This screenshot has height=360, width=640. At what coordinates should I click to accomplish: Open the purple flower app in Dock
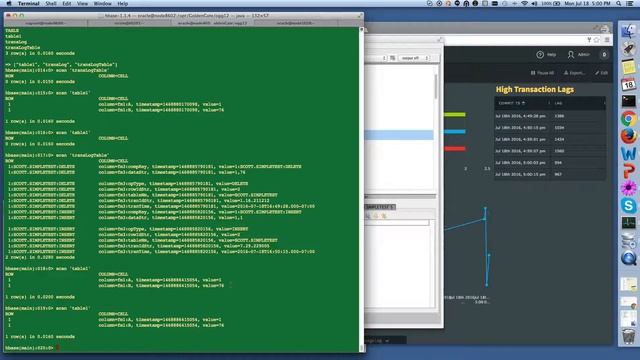click(x=629, y=188)
